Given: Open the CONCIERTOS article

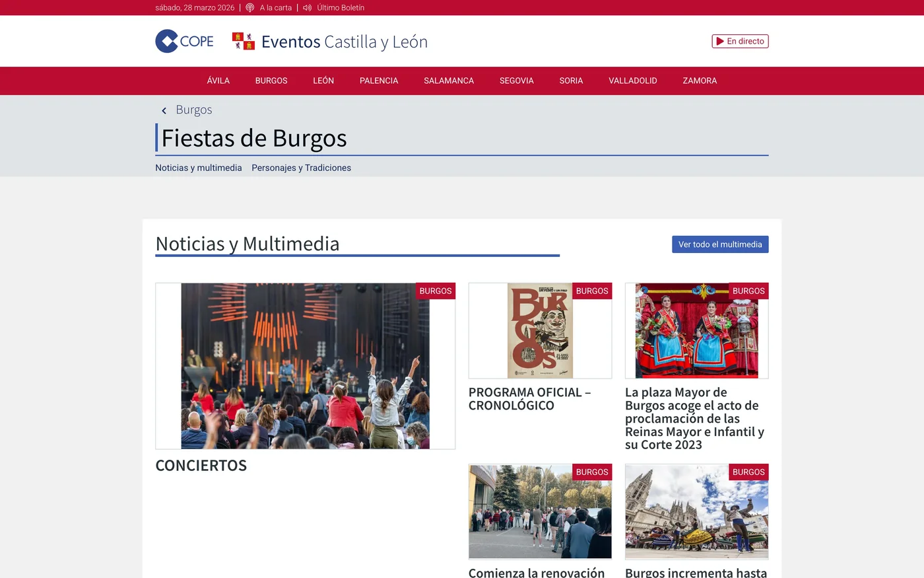Looking at the screenshot, I should [201, 465].
